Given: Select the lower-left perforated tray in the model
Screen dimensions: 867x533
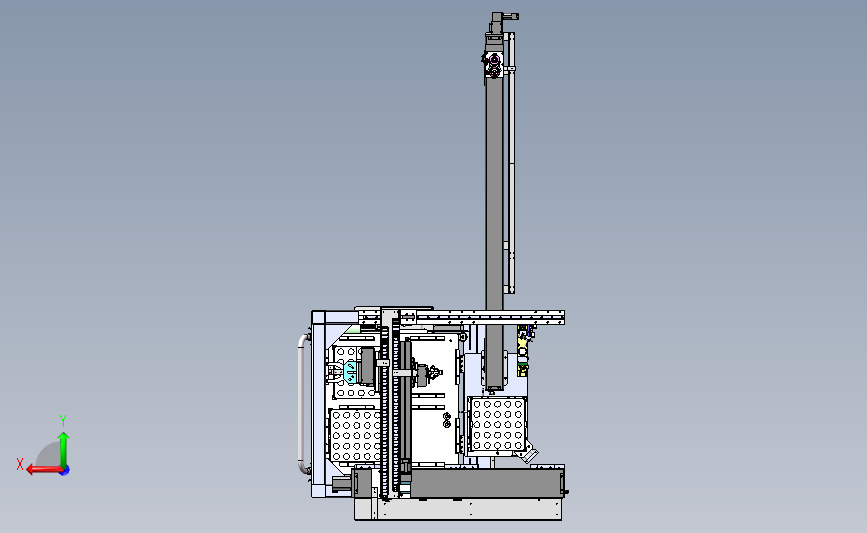Looking at the screenshot, I should click(356, 435).
